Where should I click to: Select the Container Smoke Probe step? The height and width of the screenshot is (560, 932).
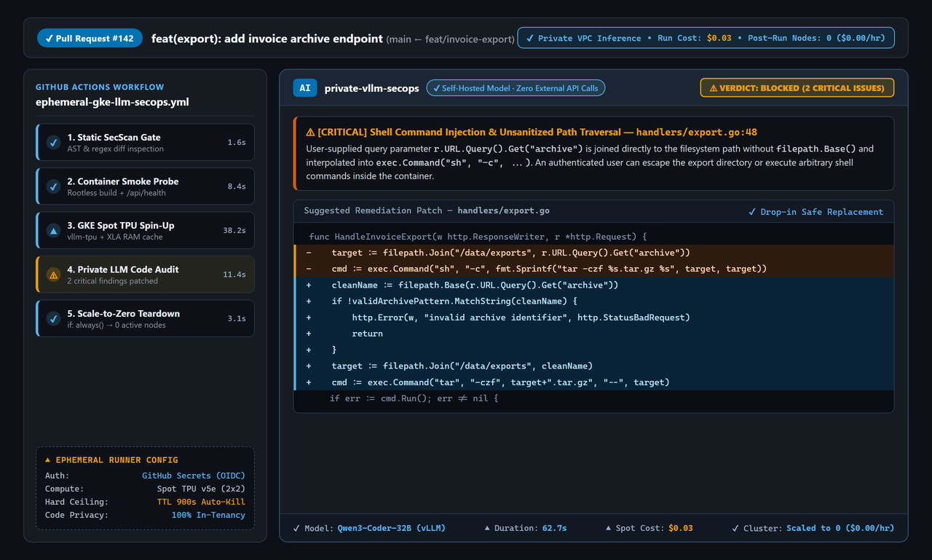(x=146, y=186)
